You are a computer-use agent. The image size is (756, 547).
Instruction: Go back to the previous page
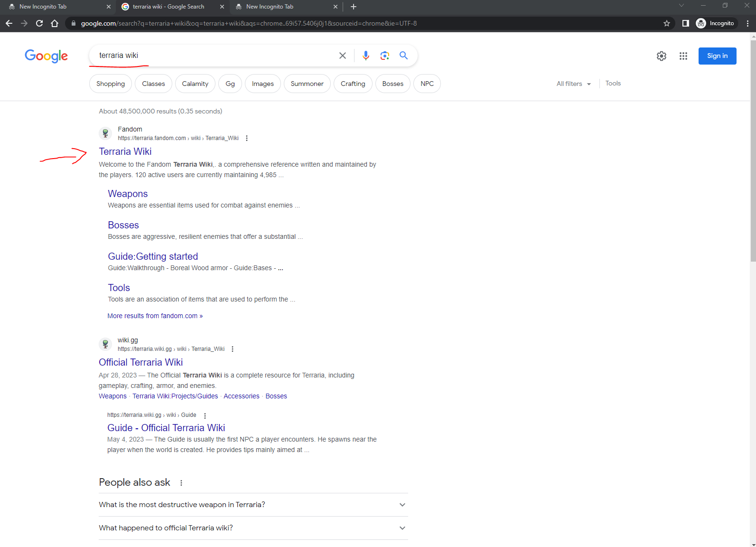tap(9, 23)
